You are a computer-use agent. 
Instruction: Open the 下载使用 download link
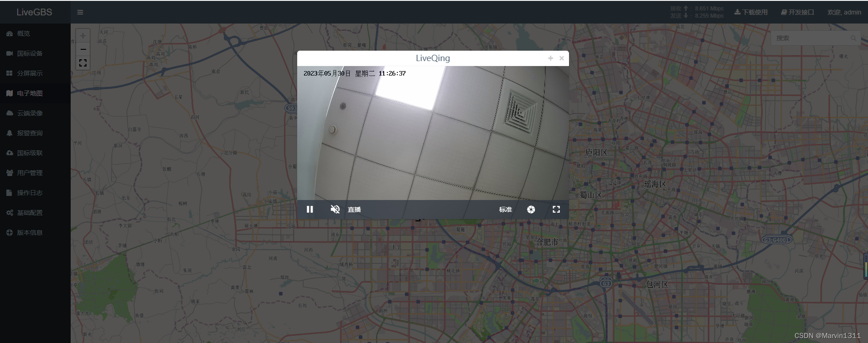point(751,12)
